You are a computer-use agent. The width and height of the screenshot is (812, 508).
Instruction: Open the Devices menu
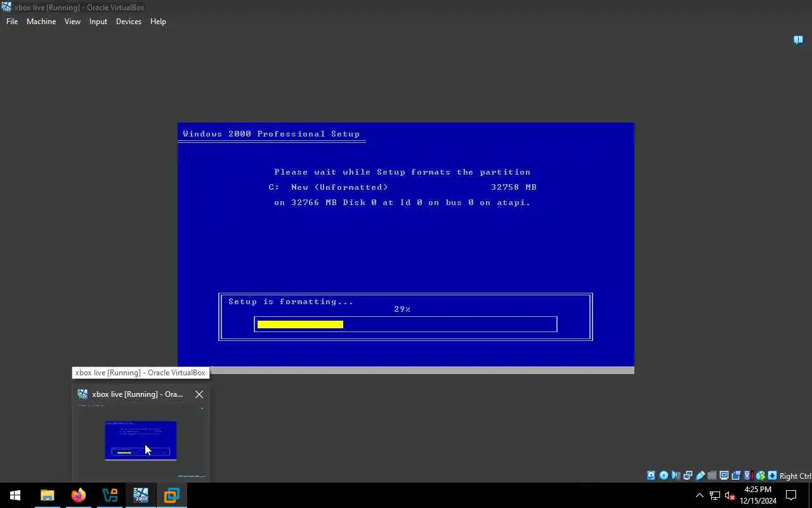129,22
